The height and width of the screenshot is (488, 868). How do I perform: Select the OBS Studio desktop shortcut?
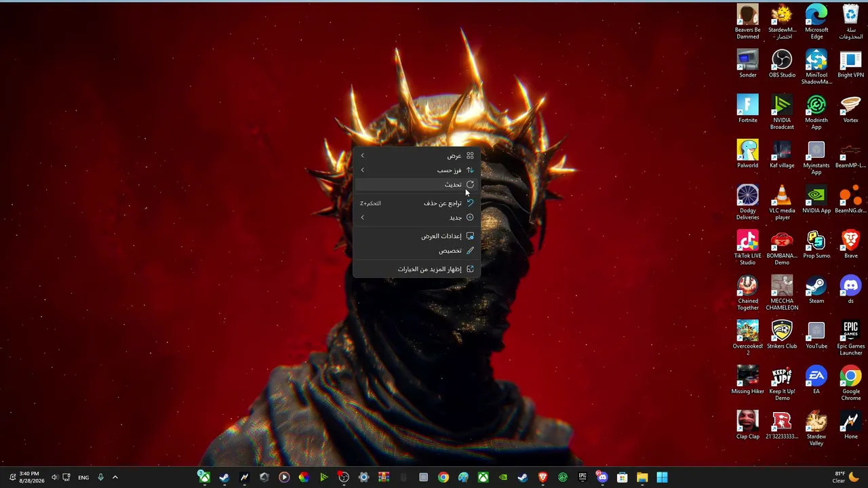tap(782, 64)
